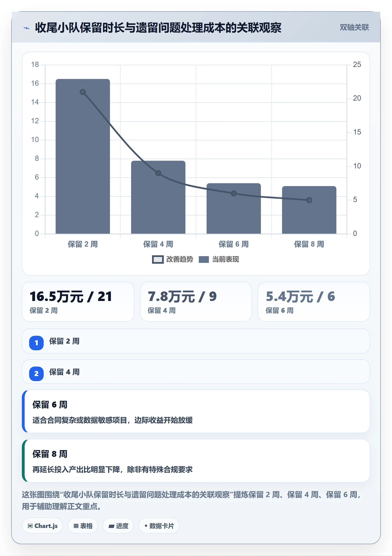This screenshot has width=392, height=556.
Task: Click the right axis value 25
Action: tap(357, 65)
